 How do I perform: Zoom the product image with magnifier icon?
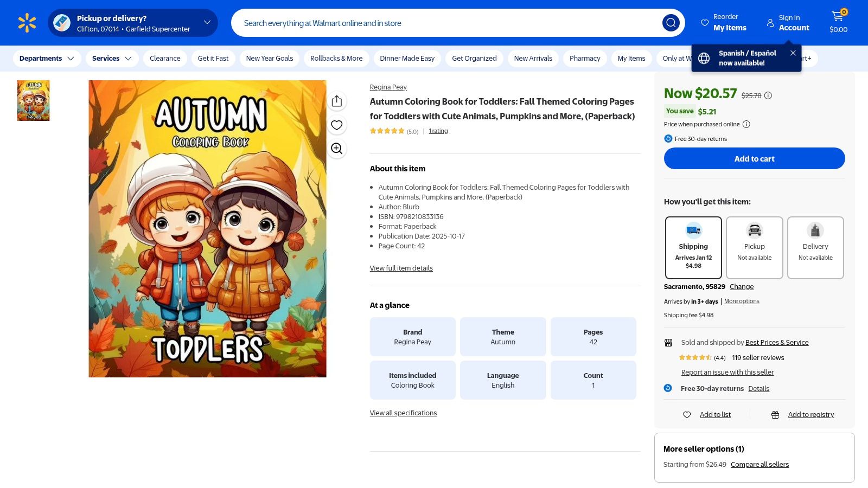point(336,149)
